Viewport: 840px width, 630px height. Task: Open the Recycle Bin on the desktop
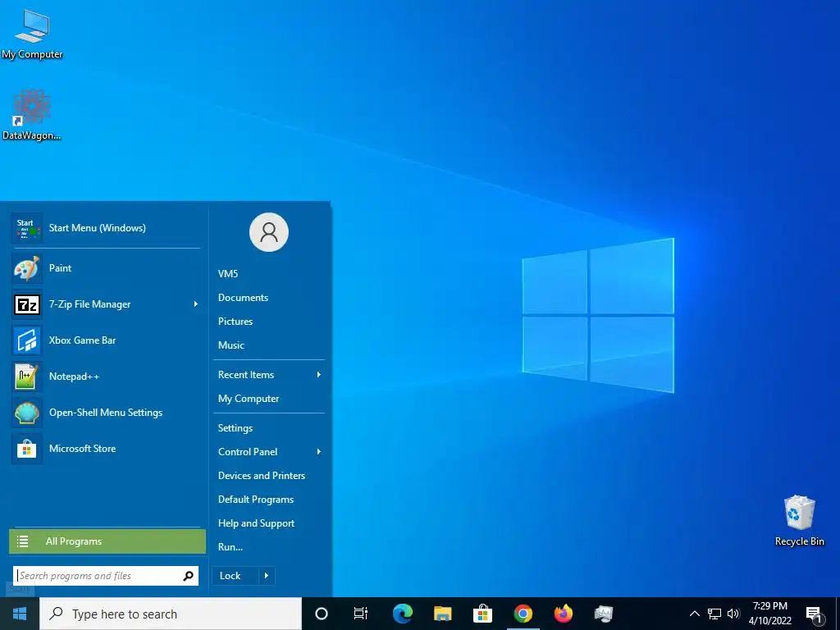pos(799,521)
